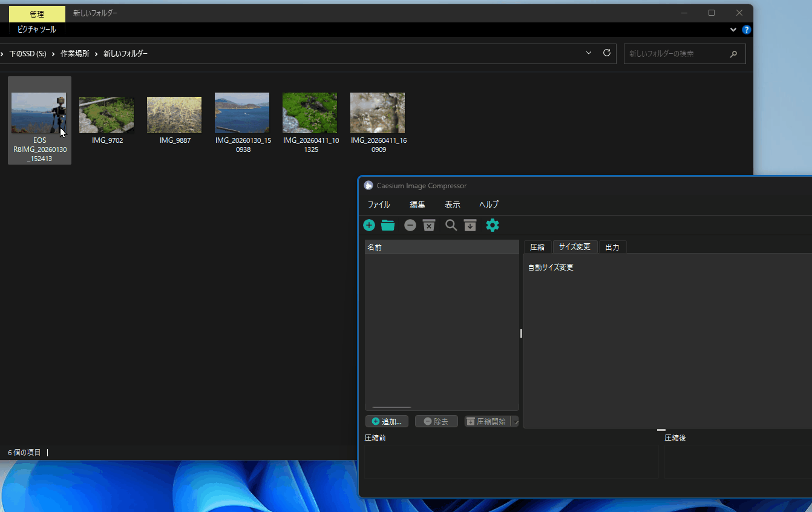The image size is (812, 512).
Task: Select the IMG_20260411_160909 thumbnail
Action: point(378,113)
